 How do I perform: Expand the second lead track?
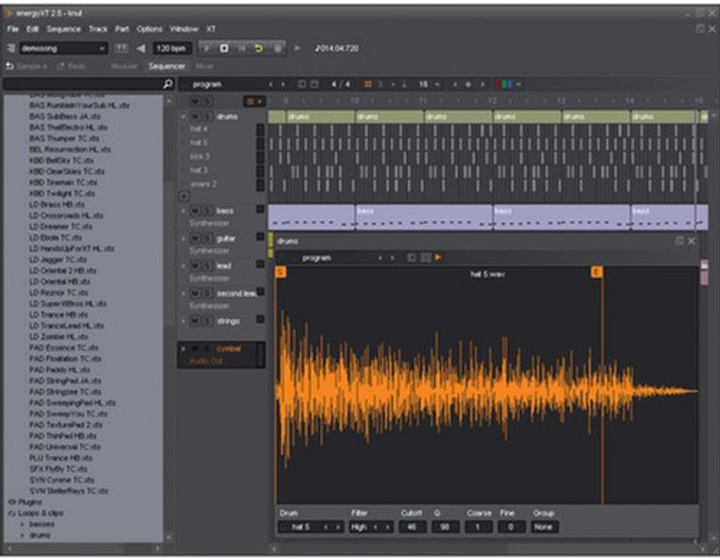tap(183, 293)
